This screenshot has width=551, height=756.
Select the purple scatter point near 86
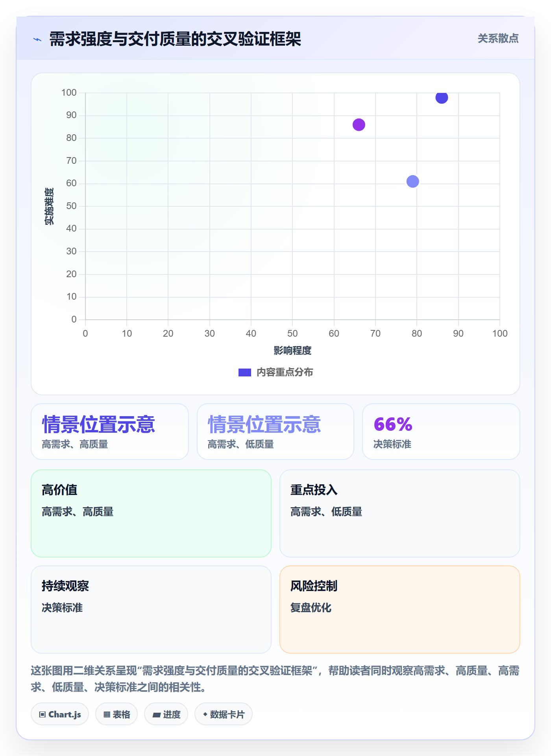tap(359, 125)
